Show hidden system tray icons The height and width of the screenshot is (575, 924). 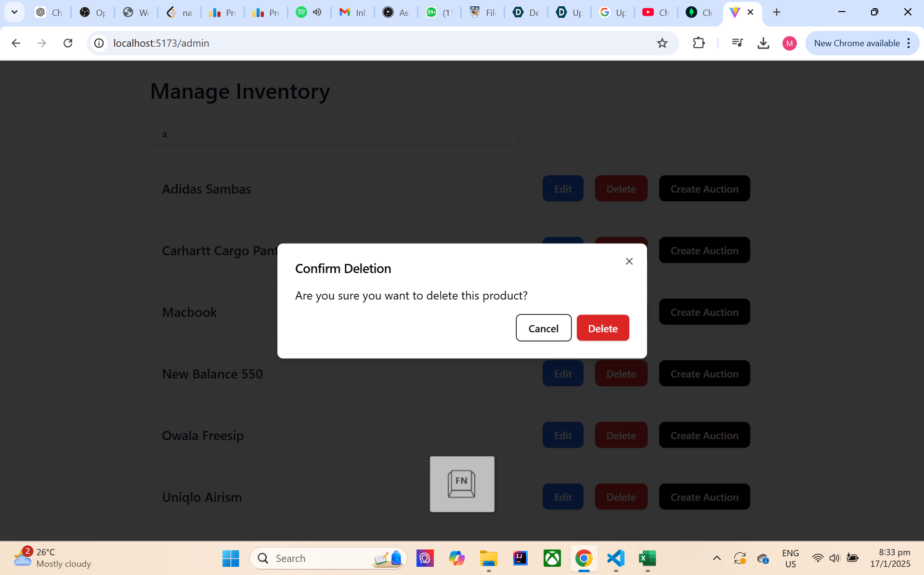716,558
